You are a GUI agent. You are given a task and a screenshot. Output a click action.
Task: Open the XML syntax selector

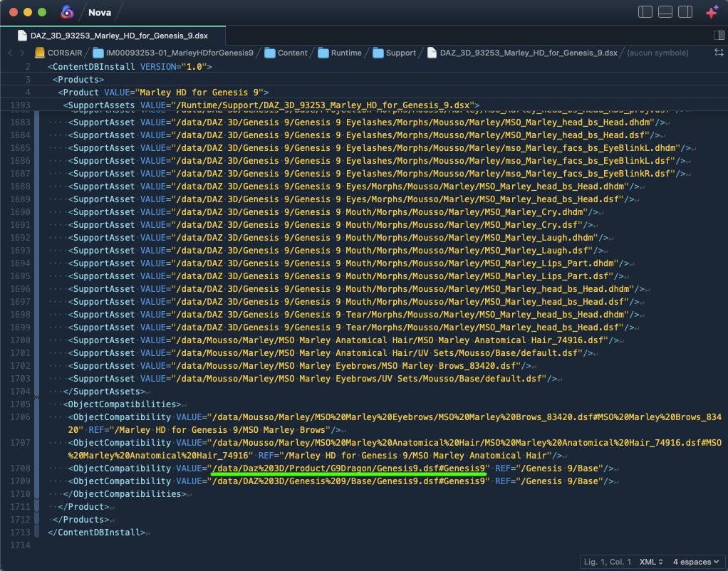651,562
